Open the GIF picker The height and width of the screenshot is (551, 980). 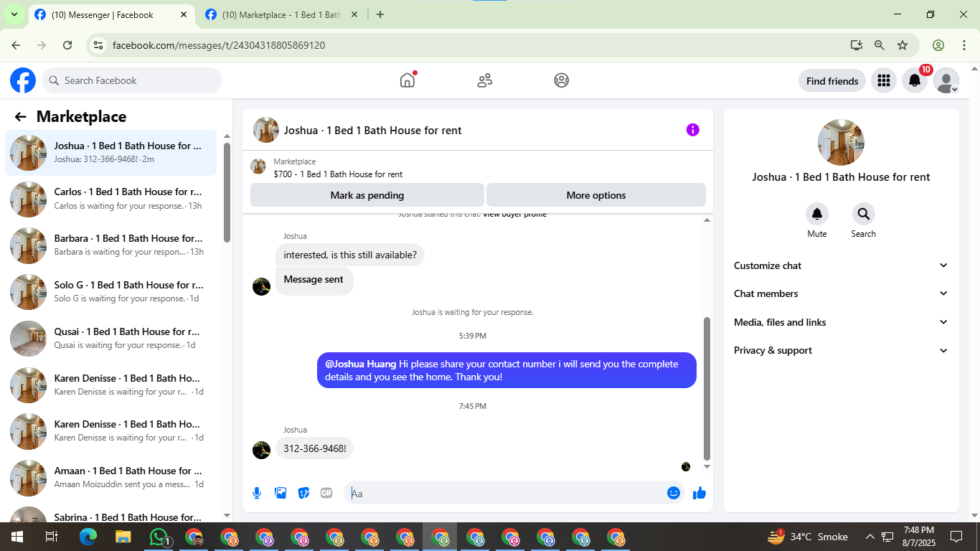pyautogui.click(x=326, y=493)
